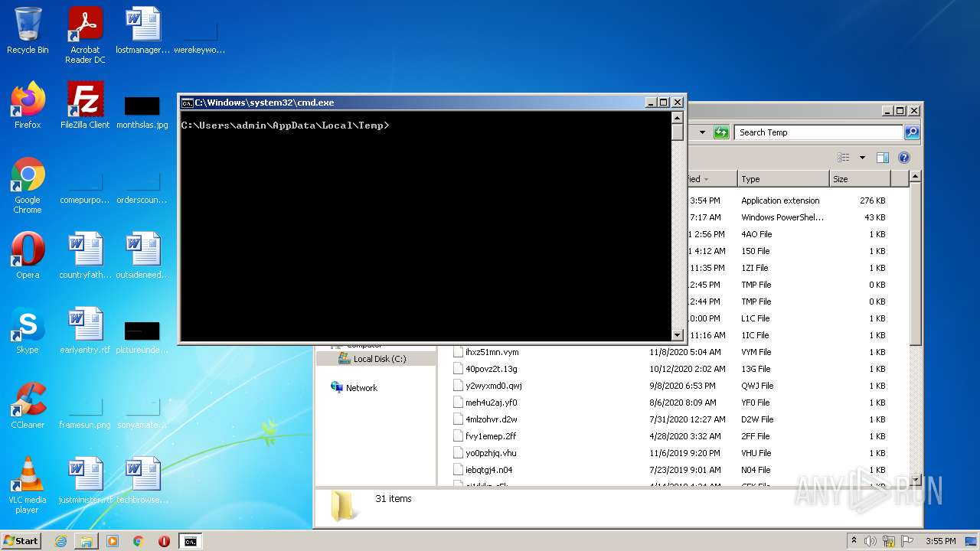This screenshot has width=980, height=551.
Task: Open the Start menu
Action: [x=21, y=541]
